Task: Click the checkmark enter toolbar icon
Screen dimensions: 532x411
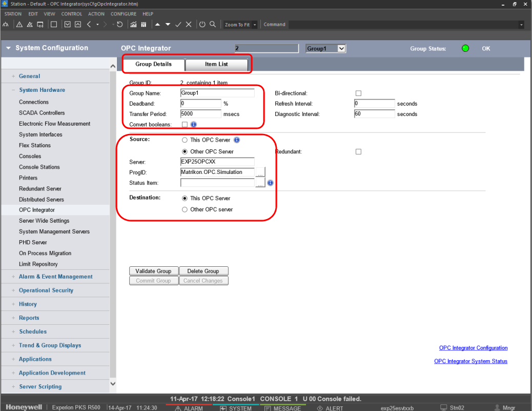Action: (x=178, y=25)
